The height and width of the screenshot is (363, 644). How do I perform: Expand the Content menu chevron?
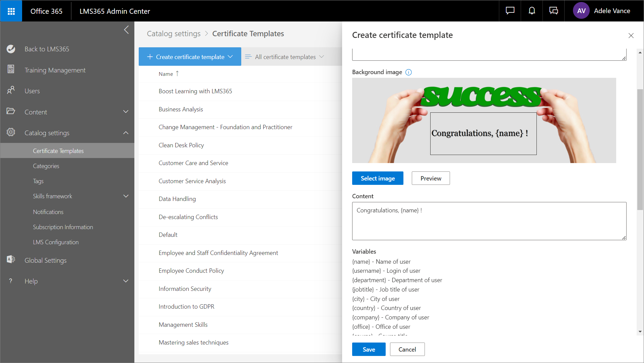click(x=126, y=112)
